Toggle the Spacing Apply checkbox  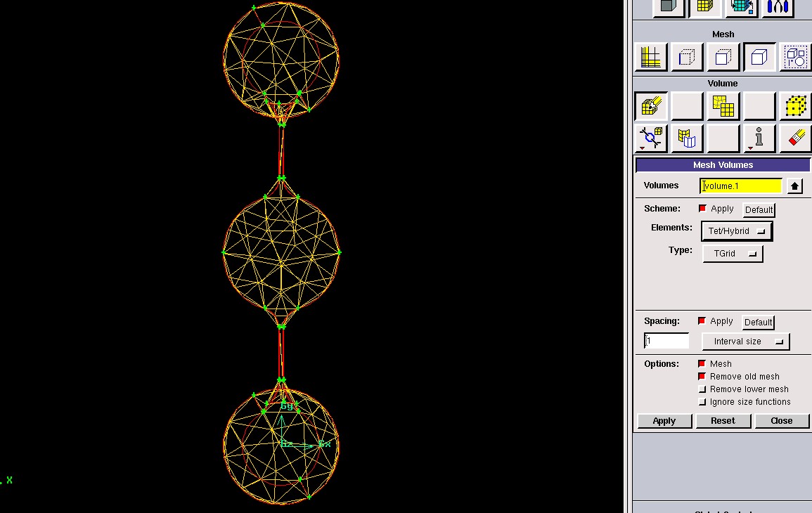click(702, 321)
